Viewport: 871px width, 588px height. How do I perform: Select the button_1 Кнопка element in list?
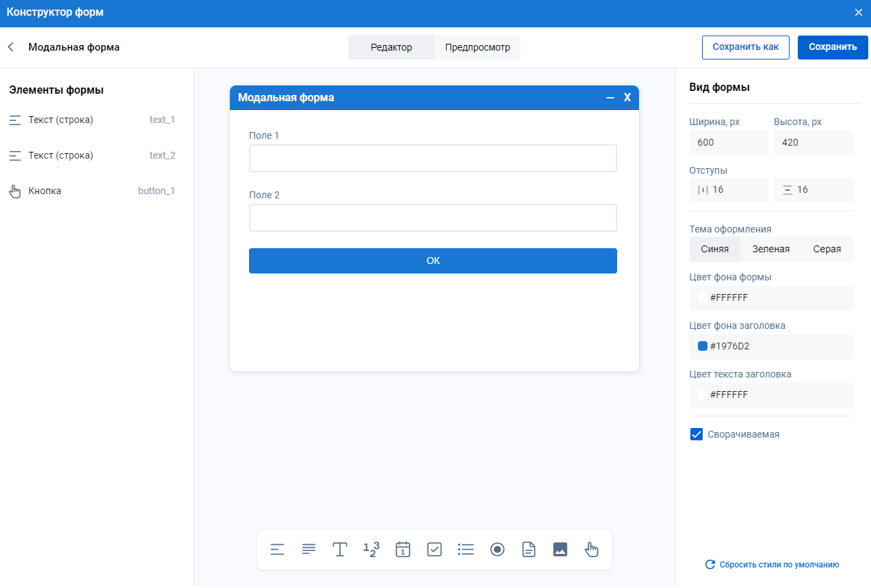click(92, 191)
